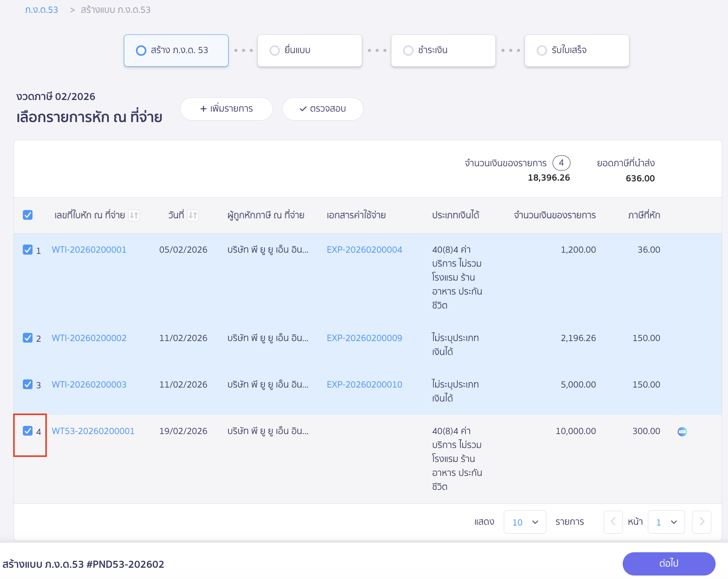Click the item count badge showing 4
The height and width of the screenshot is (579, 728).
point(561,163)
